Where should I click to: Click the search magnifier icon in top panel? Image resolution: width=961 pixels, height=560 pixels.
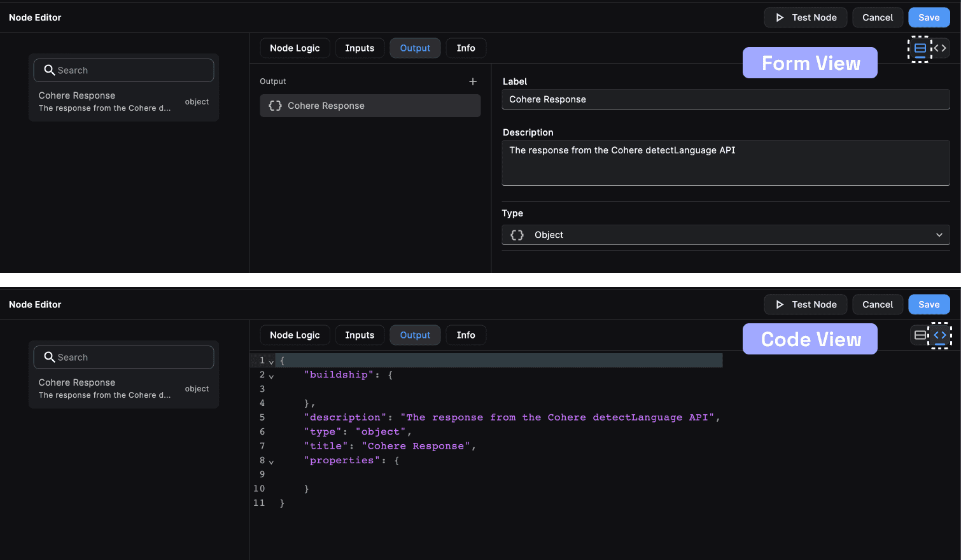(x=49, y=70)
